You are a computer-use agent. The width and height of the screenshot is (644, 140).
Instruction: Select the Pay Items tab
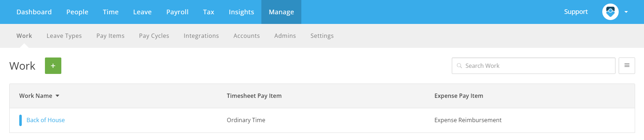point(111,36)
